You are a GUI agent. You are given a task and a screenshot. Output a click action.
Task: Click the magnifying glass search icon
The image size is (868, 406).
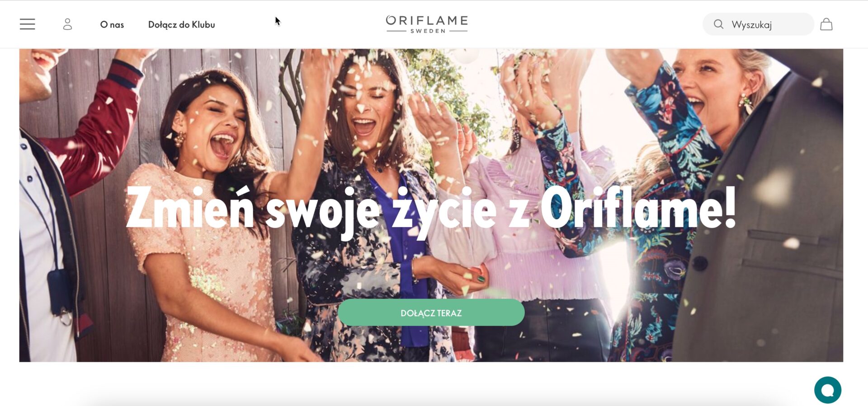pyautogui.click(x=718, y=24)
